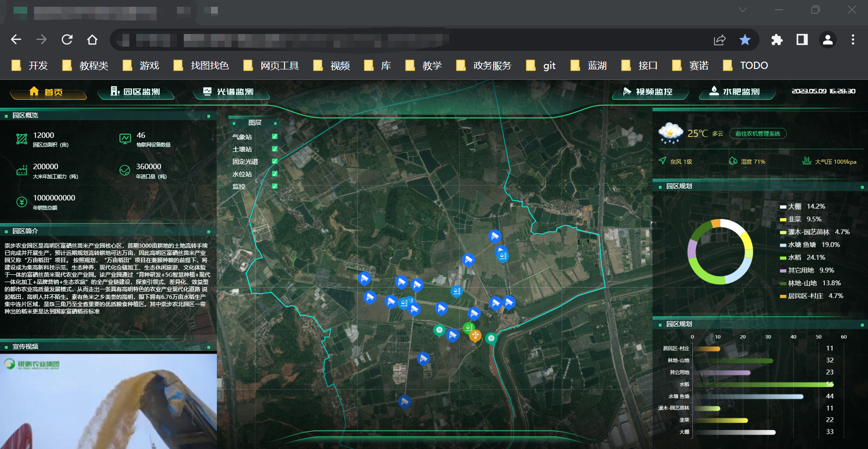Click the 水稻 bar valued 56
The width and height of the screenshot is (868, 449).
click(x=764, y=384)
